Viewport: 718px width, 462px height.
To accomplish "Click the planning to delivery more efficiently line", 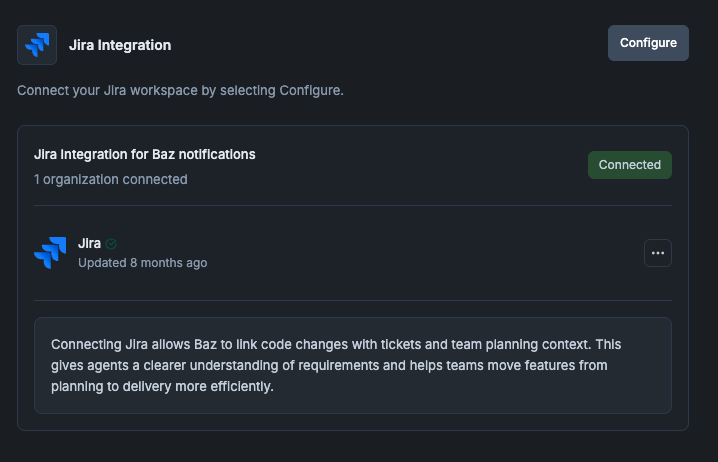I will point(162,386).
